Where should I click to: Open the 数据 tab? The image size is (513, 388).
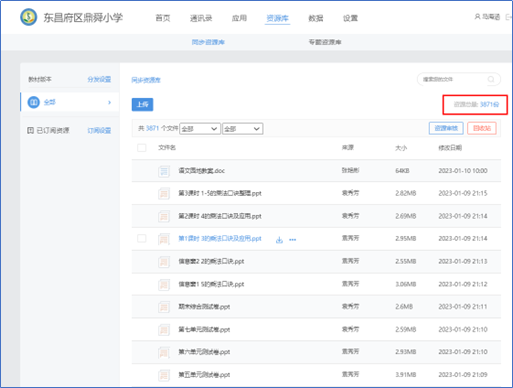[x=316, y=18]
